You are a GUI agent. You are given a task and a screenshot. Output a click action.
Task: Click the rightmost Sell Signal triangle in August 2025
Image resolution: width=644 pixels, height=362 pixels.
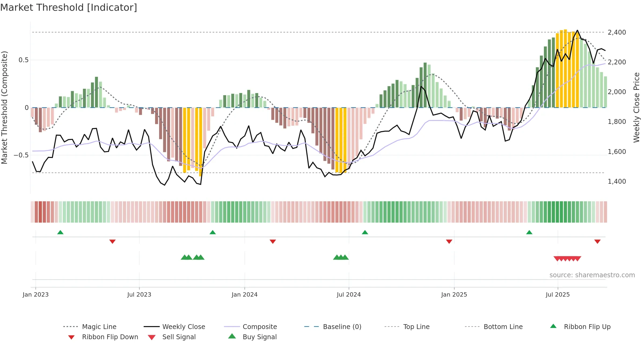pyautogui.click(x=578, y=258)
